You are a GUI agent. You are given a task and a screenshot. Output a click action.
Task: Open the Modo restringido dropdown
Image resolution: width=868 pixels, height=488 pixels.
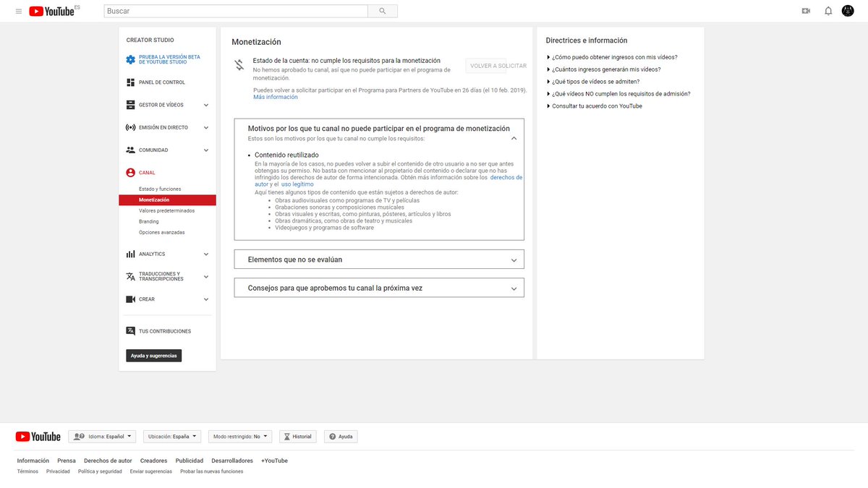tap(240, 437)
